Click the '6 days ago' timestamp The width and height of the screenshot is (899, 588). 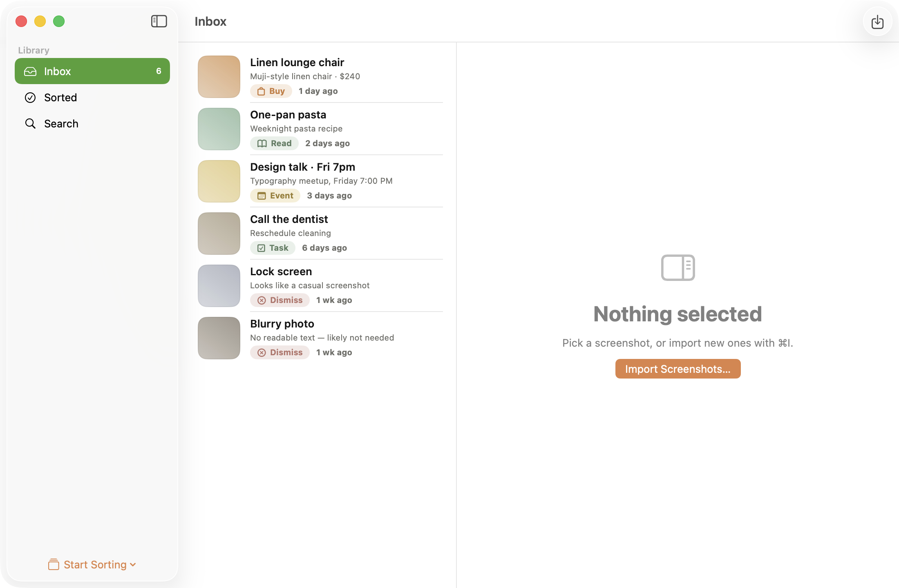[324, 248]
